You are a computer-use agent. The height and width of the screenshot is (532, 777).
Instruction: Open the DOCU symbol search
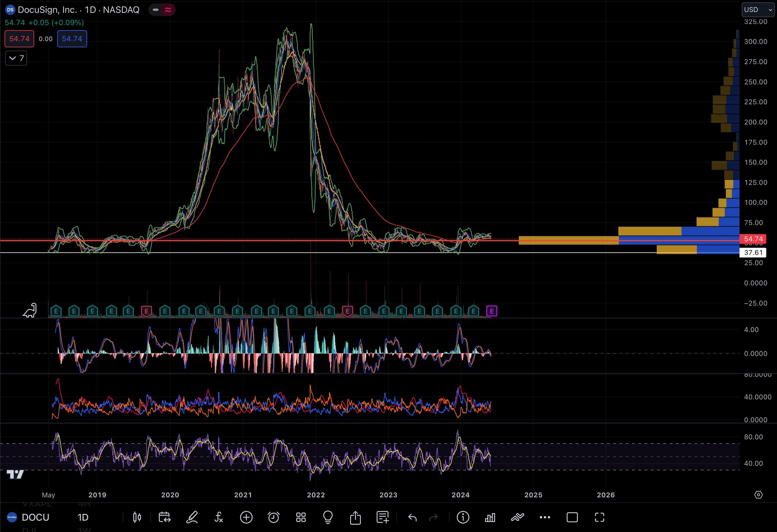[x=35, y=517]
